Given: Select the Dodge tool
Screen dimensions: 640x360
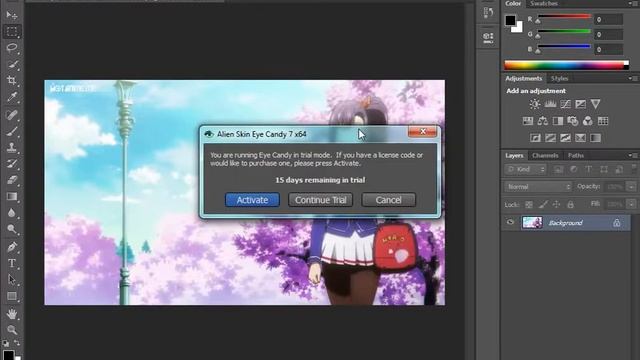Looking at the screenshot, I should tap(12, 229).
